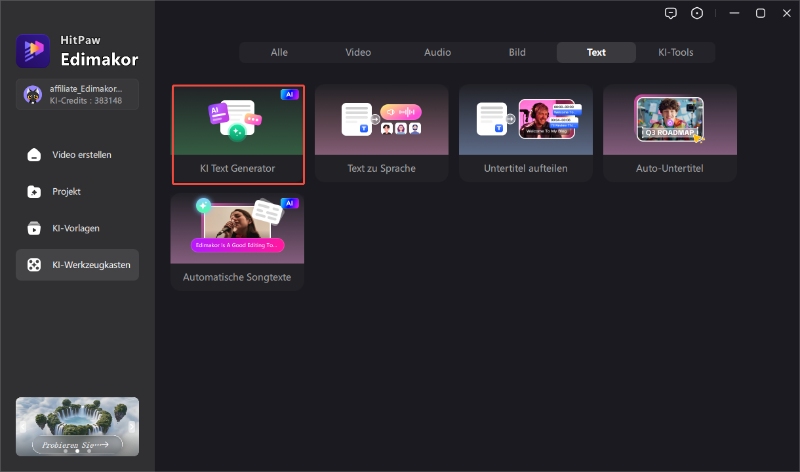The image size is (800, 472).
Task: Open the KI Text Generator tool card
Action: pos(238,135)
